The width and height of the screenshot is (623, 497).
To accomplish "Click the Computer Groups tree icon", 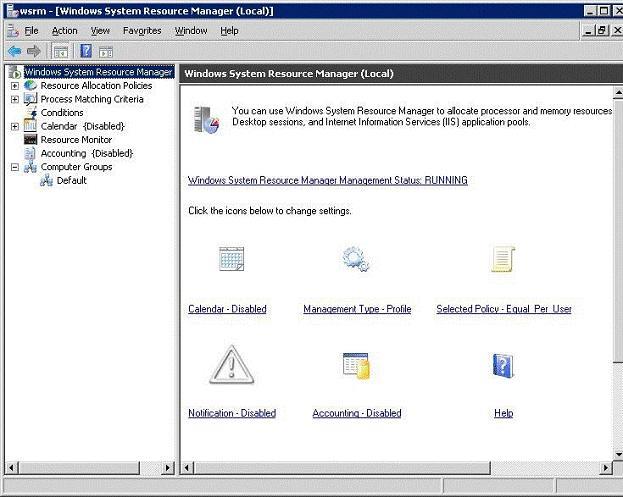I will click(x=30, y=167).
